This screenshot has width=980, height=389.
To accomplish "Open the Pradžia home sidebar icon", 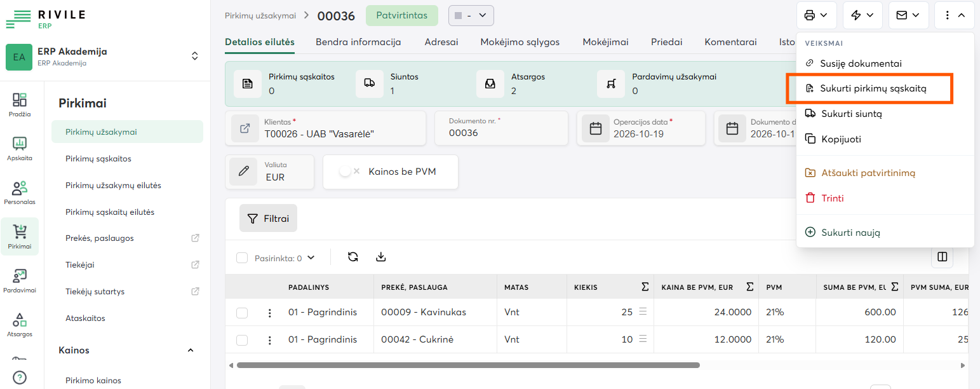I will (x=20, y=105).
